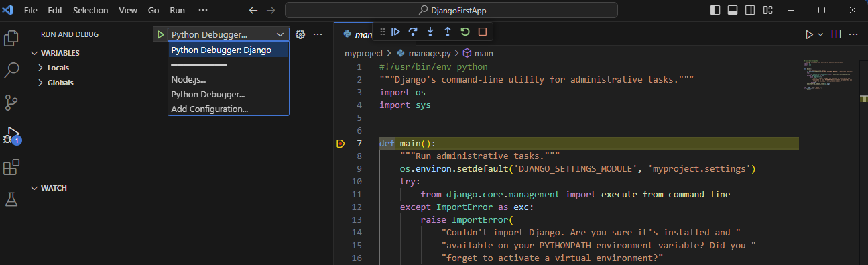This screenshot has width=868, height=265.
Task: Click the VS Code logo icon
Action: point(8,11)
